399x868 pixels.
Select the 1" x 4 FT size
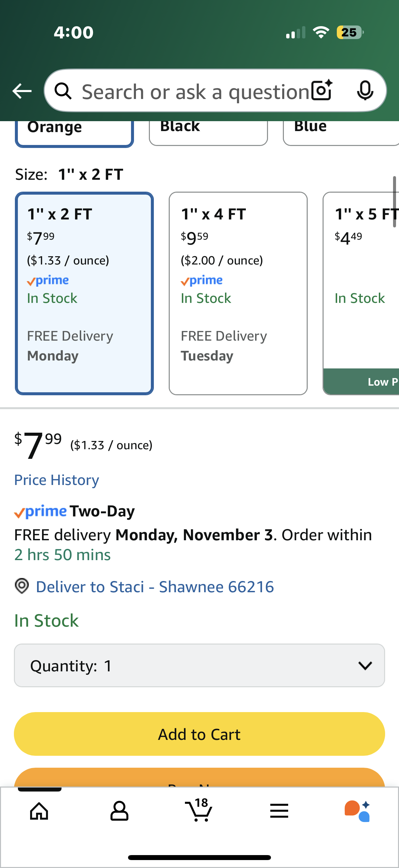point(238,293)
